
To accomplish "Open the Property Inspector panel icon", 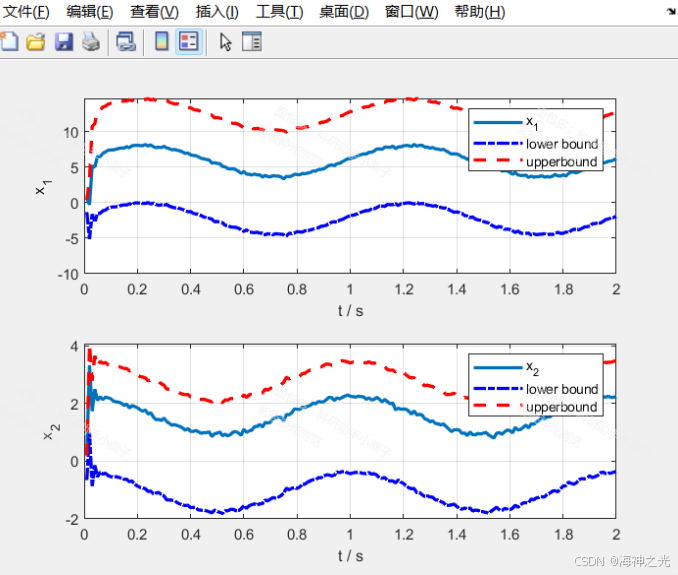I will point(252,42).
